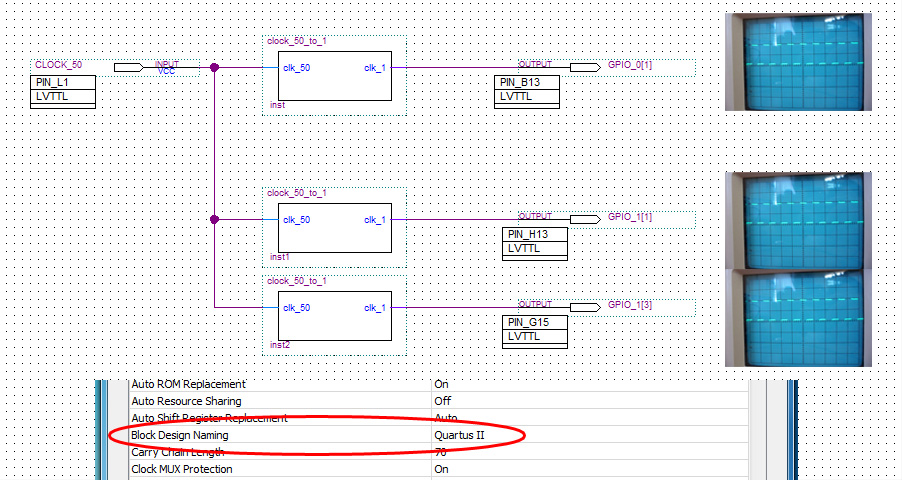Select the GPIO_1[3] output pin symbol
Screen dimensions: 902x480
(x=585, y=307)
